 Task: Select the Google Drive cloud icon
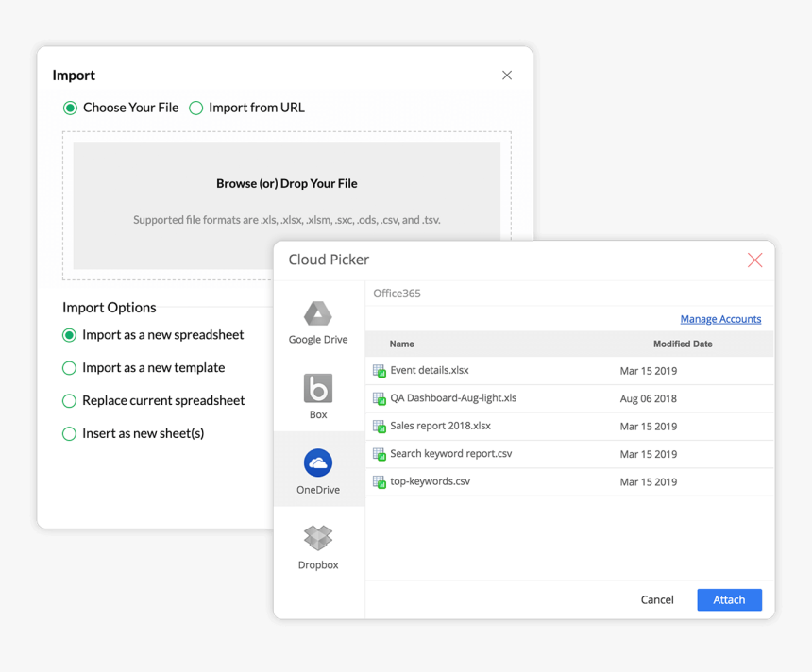pos(317,314)
